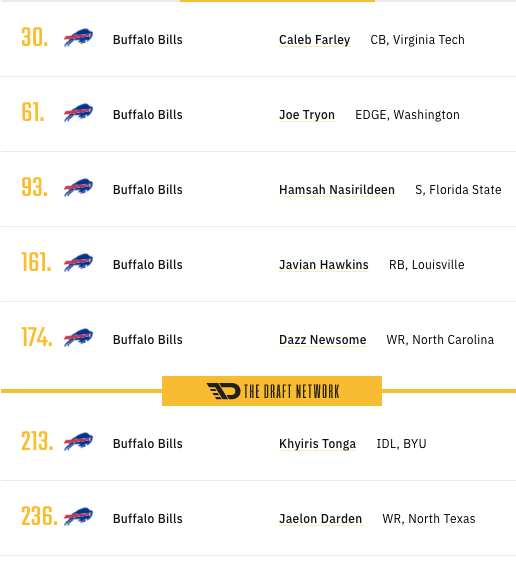Click the yellow active tab indicator at top

277,1
